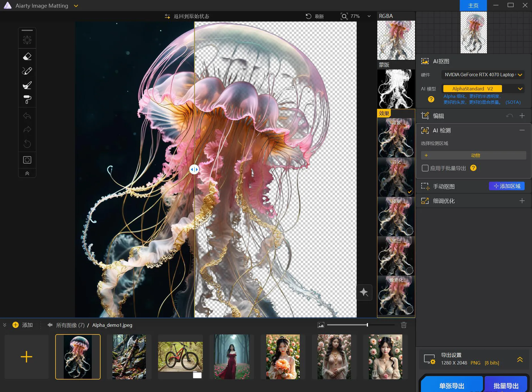Click the thumbnail size image icon
Image resolution: width=532 pixels, height=392 pixels.
[x=321, y=325]
